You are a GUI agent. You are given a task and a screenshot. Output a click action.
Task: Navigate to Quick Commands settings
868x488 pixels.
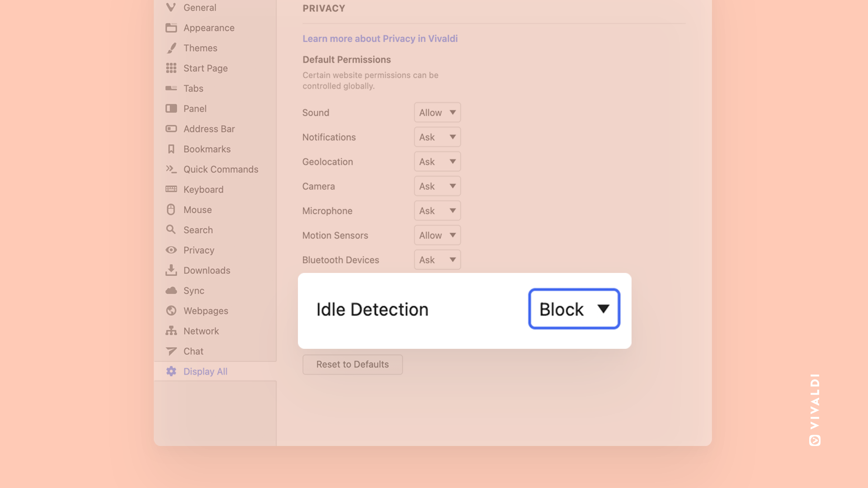221,169
